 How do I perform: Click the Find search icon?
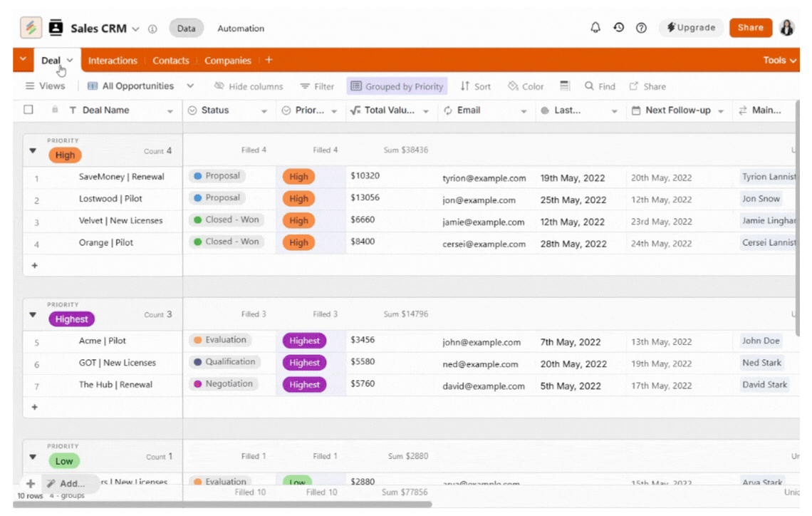click(x=589, y=86)
